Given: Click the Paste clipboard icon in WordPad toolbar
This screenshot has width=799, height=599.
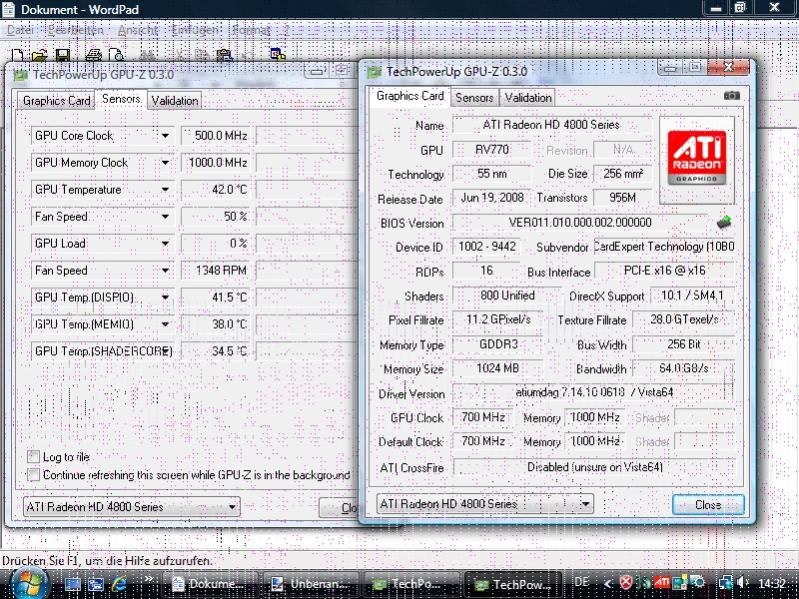Looking at the screenshot, I should tap(224, 55).
